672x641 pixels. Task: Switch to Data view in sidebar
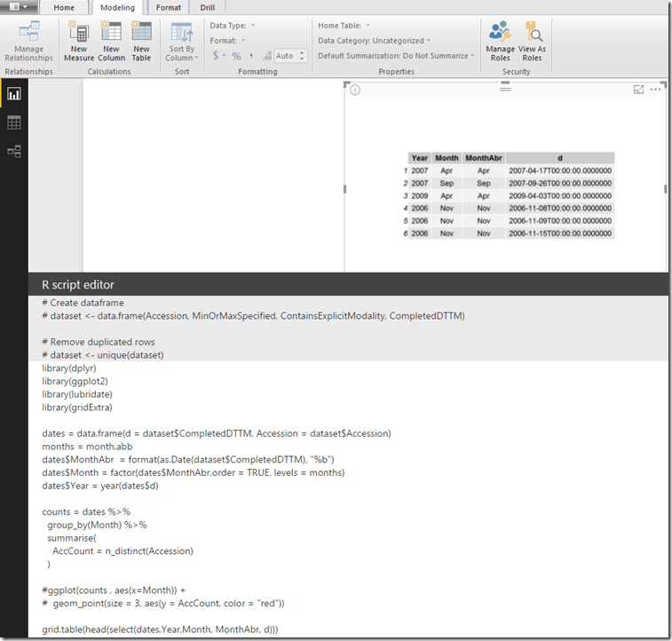point(14,123)
